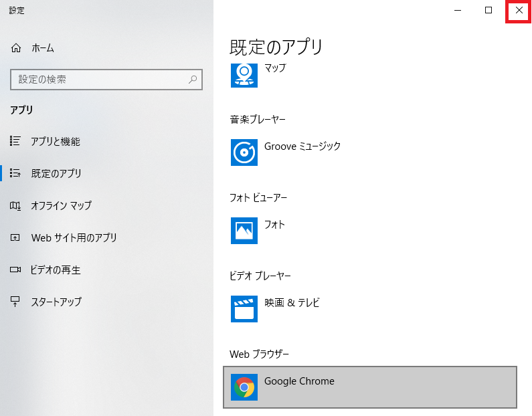Click the Web サイト用のアプリ icon
The width and height of the screenshot is (532, 416).
pyautogui.click(x=15, y=237)
